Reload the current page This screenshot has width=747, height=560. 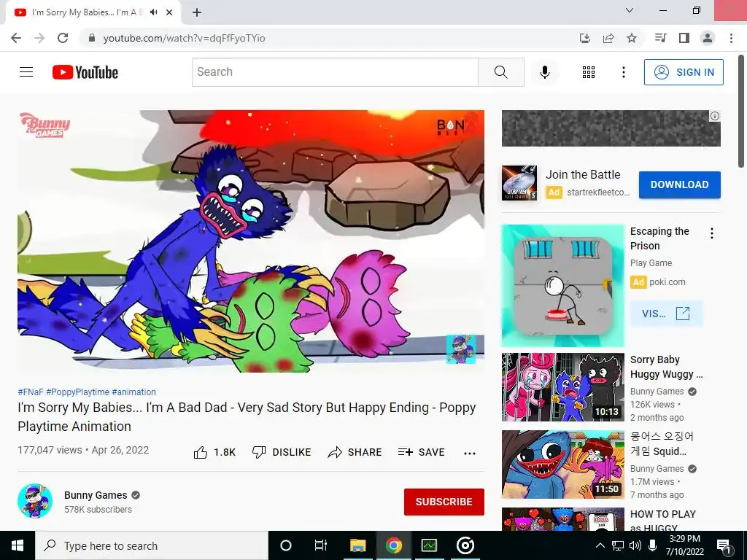pyautogui.click(x=63, y=38)
